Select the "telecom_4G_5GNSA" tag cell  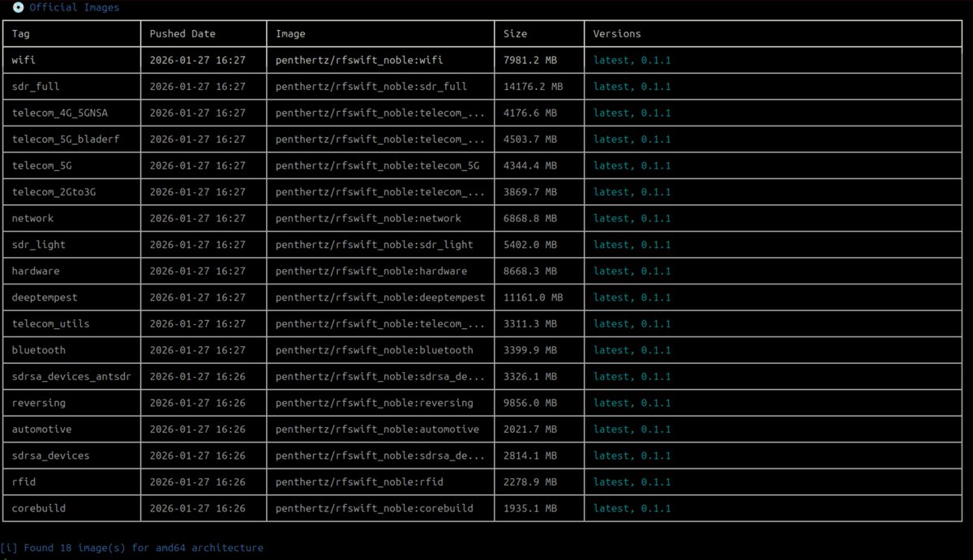pyautogui.click(x=60, y=113)
